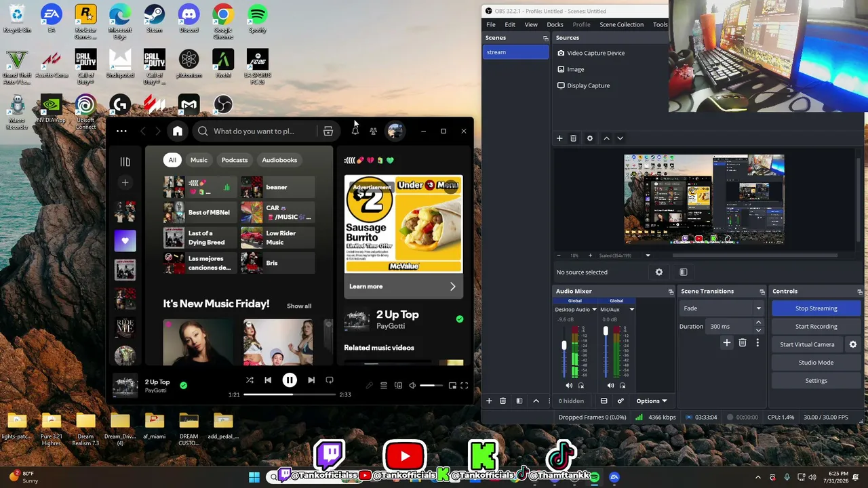Add a new scene transition
The height and width of the screenshot is (488, 868).
[x=727, y=343]
